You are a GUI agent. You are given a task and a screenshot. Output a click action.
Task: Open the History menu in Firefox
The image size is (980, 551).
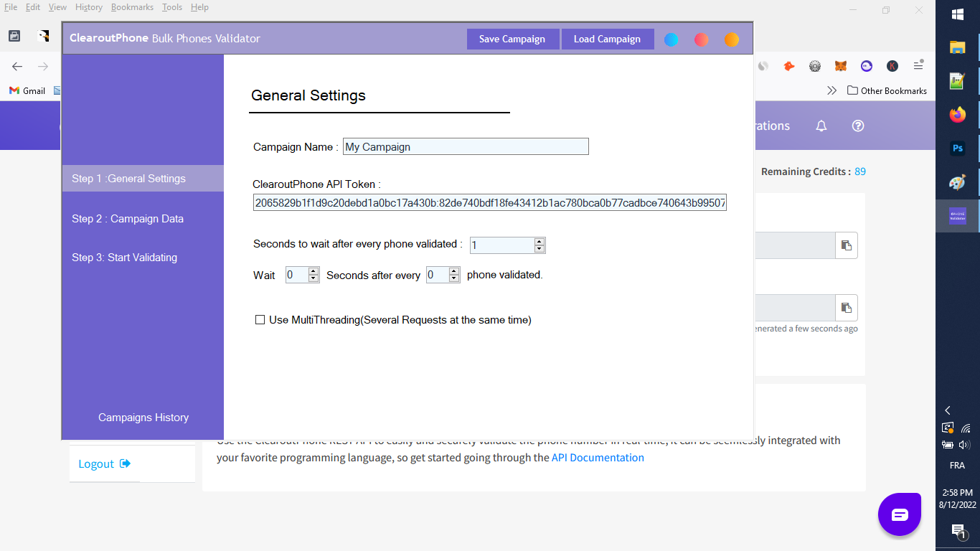click(x=89, y=7)
